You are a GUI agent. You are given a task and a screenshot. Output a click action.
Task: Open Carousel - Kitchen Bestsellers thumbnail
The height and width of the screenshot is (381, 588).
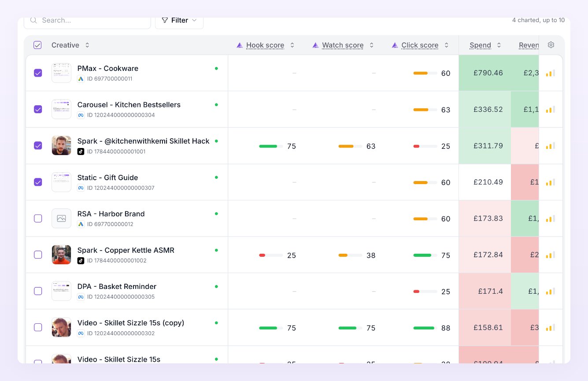[x=61, y=109]
